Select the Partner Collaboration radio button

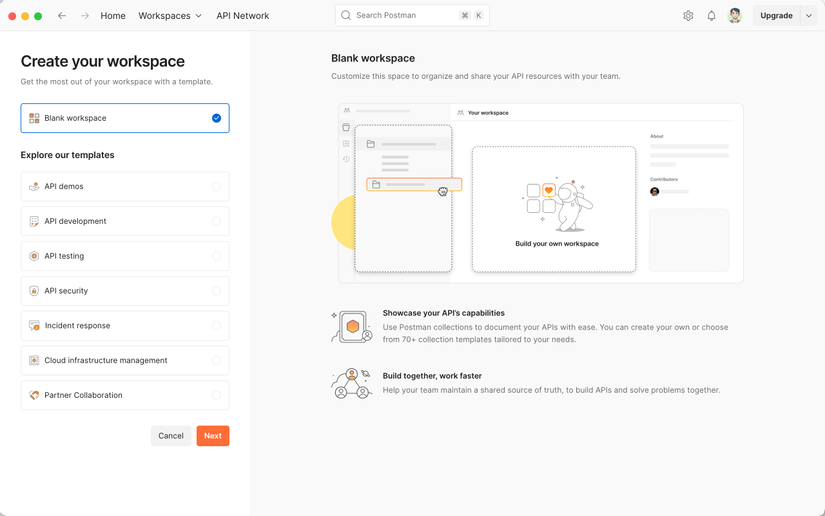[x=216, y=395]
